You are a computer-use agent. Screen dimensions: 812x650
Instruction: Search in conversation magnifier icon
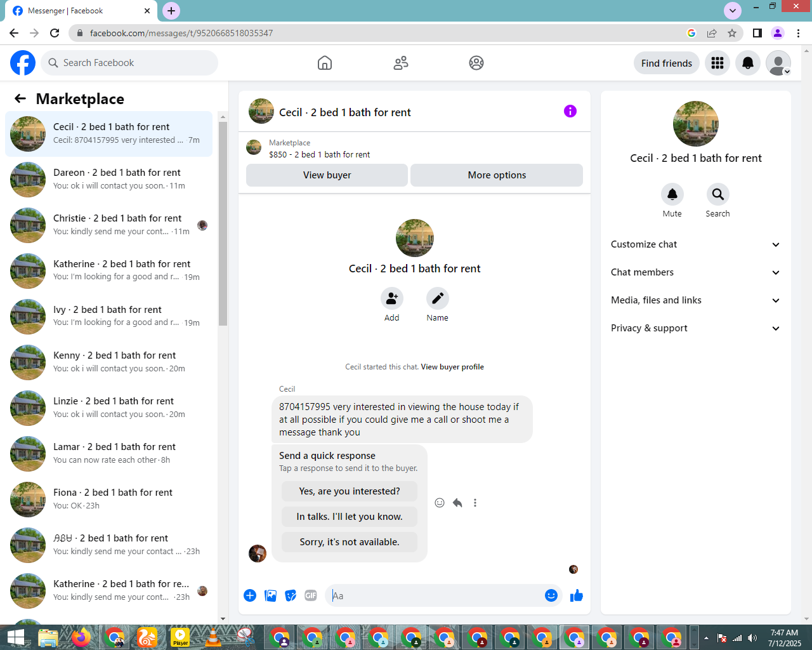pos(718,194)
